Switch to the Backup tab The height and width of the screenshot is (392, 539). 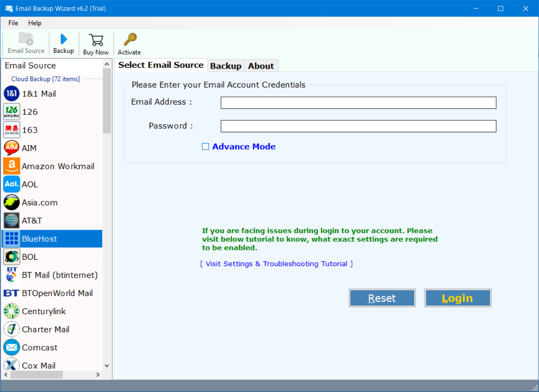tap(226, 66)
